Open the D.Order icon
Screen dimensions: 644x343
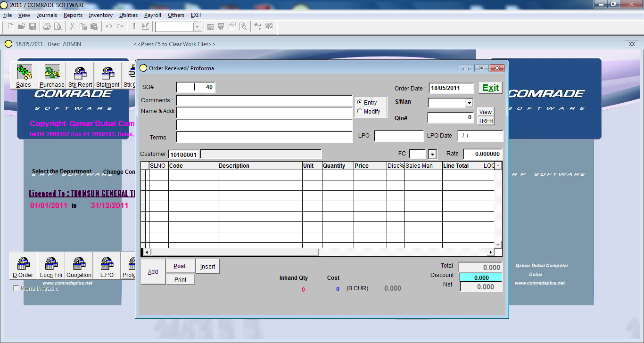23,265
